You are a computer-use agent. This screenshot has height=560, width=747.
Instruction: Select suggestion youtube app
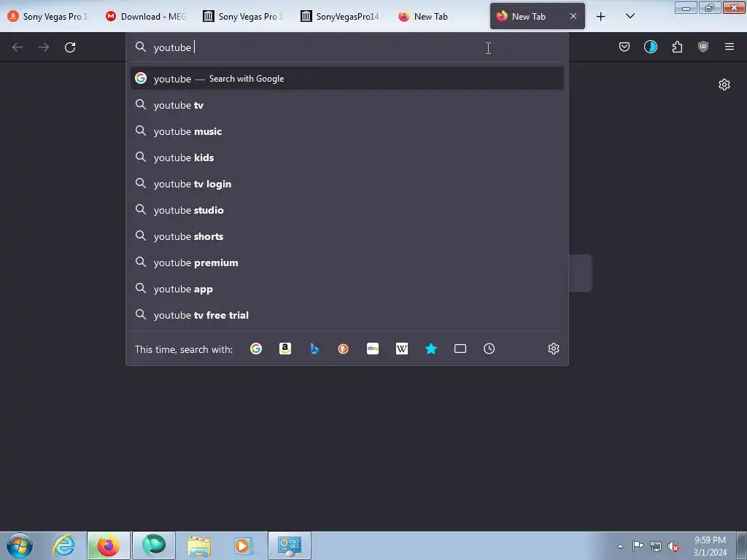(347, 289)
